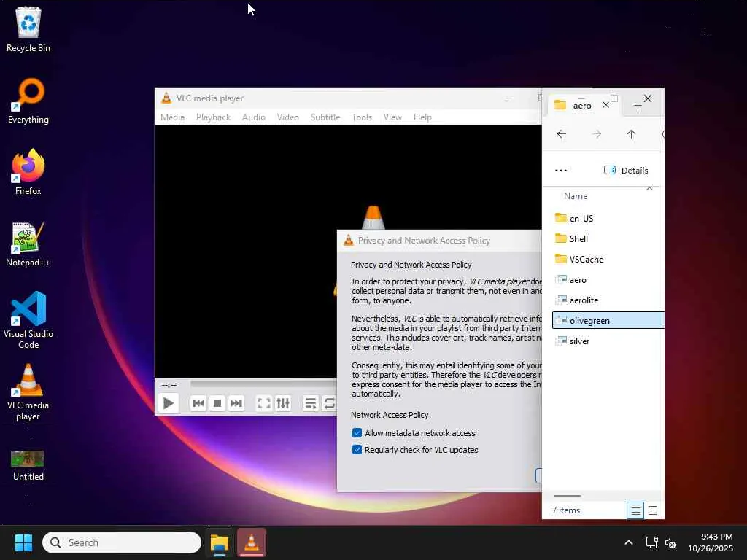Open the View menu in VLC
Screen dimensions: 747x560
[392, 117]
